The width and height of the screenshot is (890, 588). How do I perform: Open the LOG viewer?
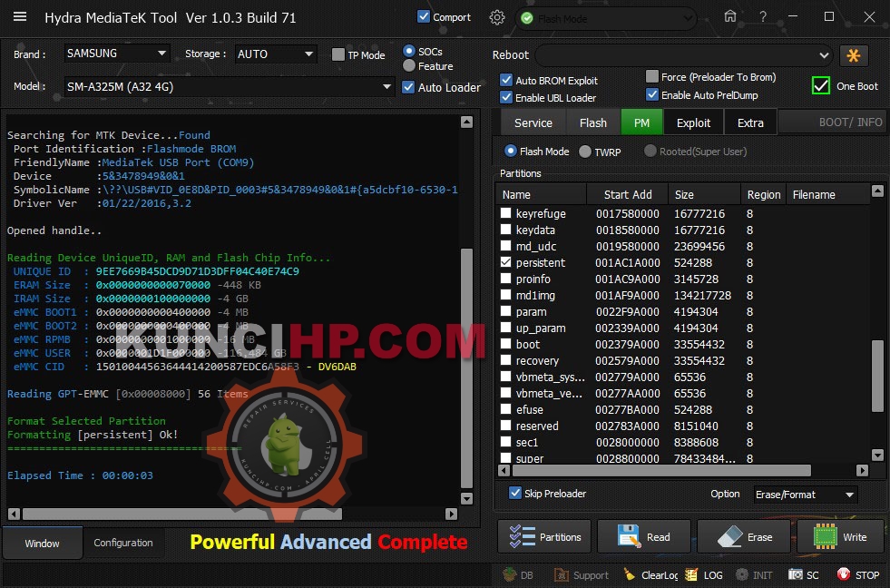(x=704, y=575)
